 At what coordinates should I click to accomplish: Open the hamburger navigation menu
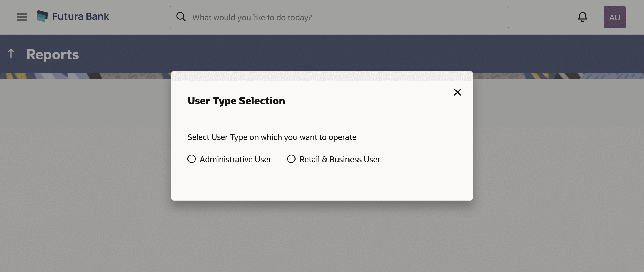(x=22, y=17)
